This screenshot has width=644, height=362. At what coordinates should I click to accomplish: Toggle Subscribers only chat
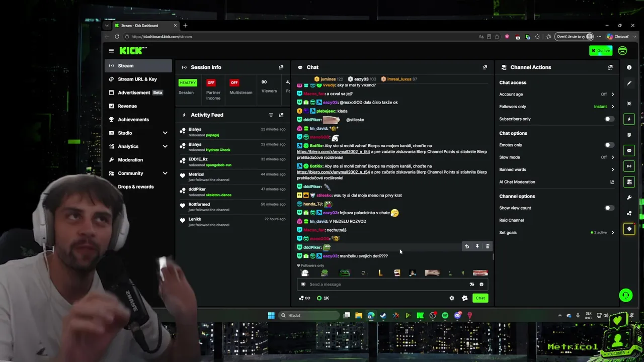[609, 119]
